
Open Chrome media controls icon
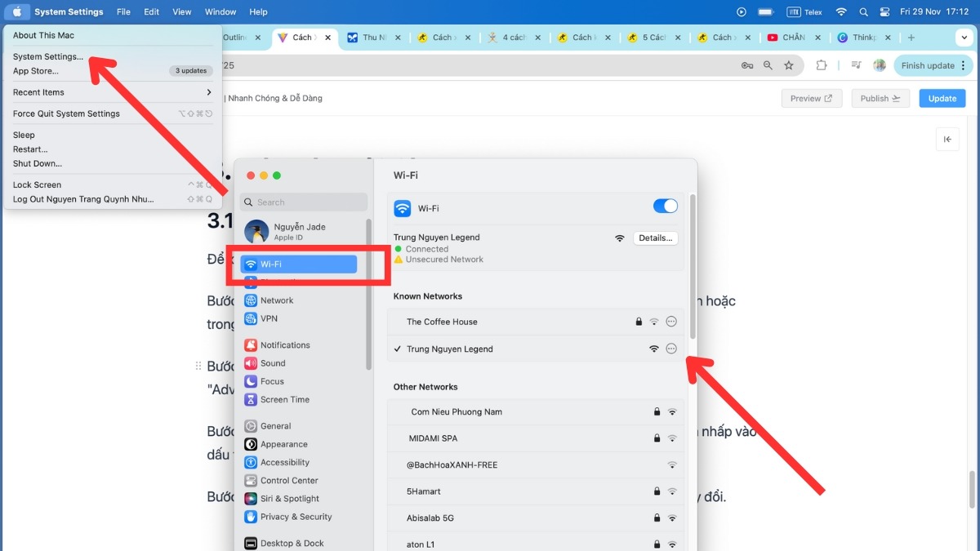856,65
